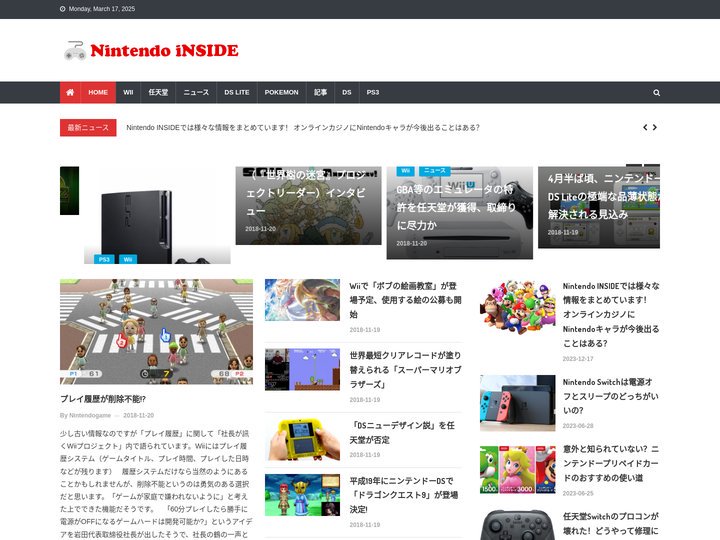Open Dragon Quest 9 thumbnail

click(302, 495)
